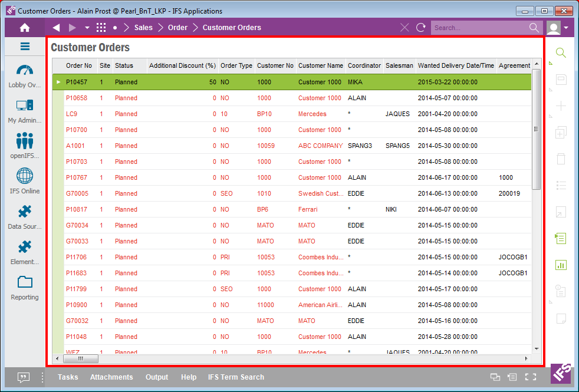Open the grid-style navigator menu icon
This screenshot has width=579, height=392.
coord(101,28)
